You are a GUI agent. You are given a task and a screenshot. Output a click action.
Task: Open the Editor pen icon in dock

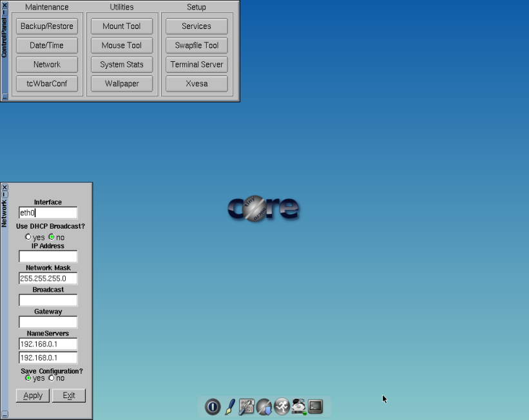click(230, 406)
